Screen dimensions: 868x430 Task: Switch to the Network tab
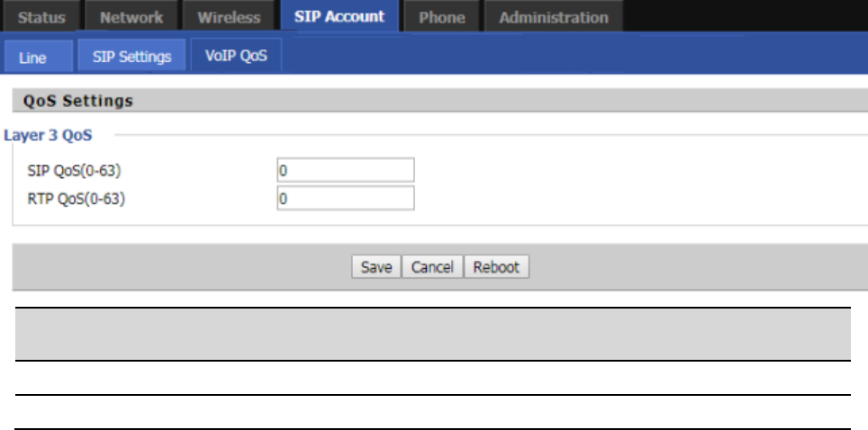[131, 17]
